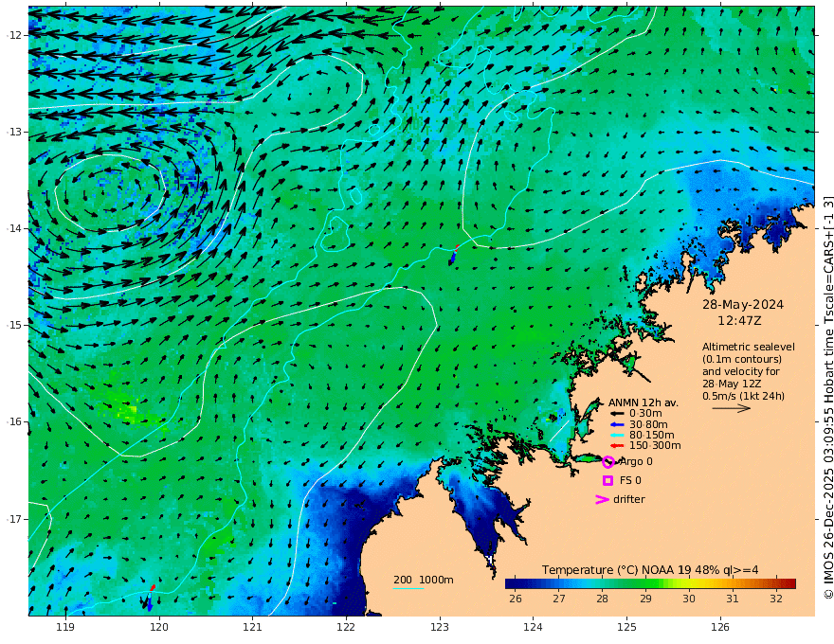The height and width of the screenshot is (644, 834).
Task: Click the 'Argo 0' legend label
Action: pyautogui.click(x=636, y=462)
